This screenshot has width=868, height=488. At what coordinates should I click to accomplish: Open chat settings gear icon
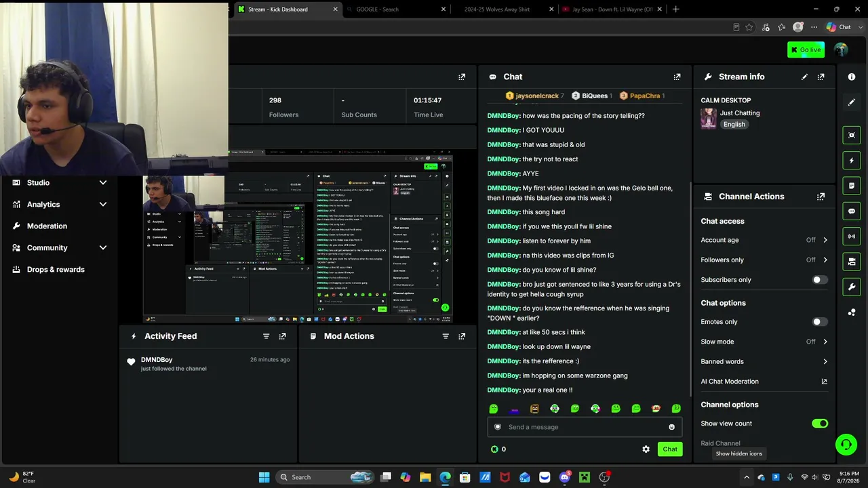pos(646,449)
